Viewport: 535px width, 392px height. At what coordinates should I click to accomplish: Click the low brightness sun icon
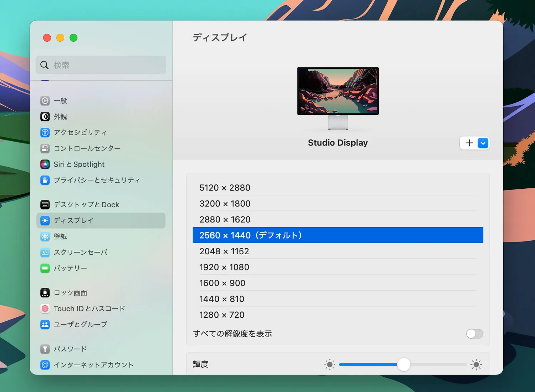pos(330,365)
